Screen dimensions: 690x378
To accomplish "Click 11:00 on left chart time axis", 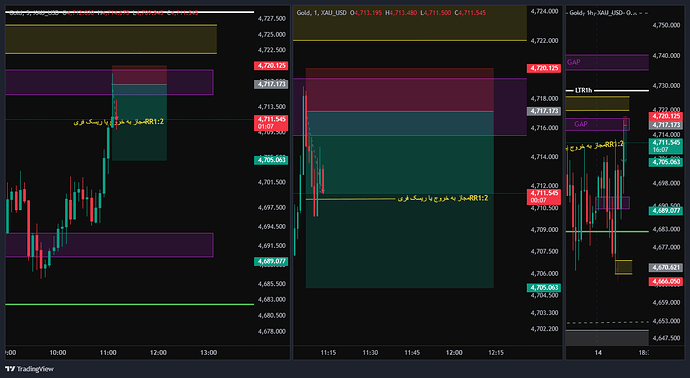I will (x=108, y=352).
